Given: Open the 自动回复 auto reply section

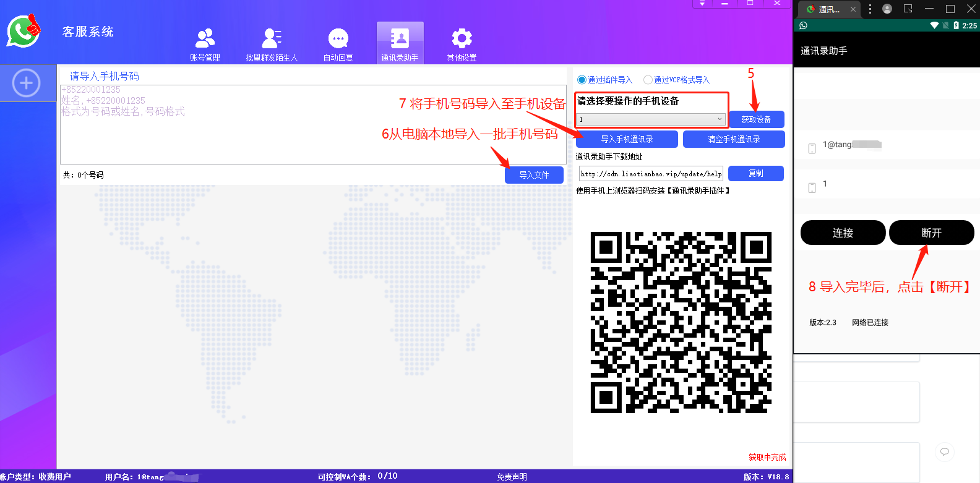Looking at the screenshot, I should click(x=338, y=45).
